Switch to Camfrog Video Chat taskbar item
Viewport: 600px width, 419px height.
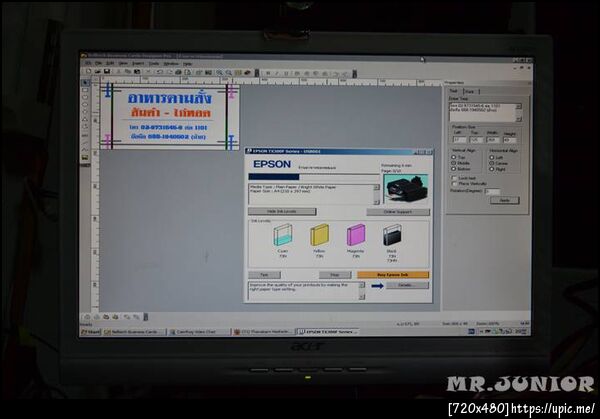click(x=199, y=332)
